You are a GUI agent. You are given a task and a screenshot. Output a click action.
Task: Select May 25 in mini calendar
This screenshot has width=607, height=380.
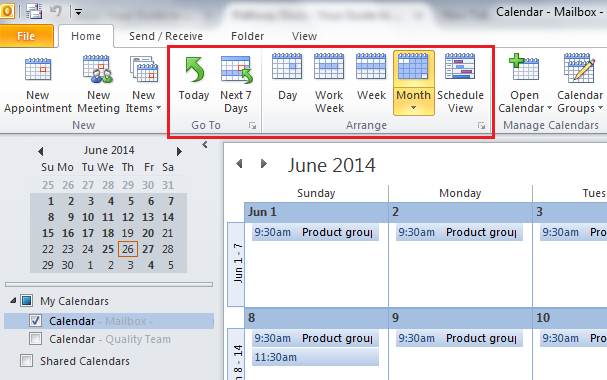coord(48,185)
